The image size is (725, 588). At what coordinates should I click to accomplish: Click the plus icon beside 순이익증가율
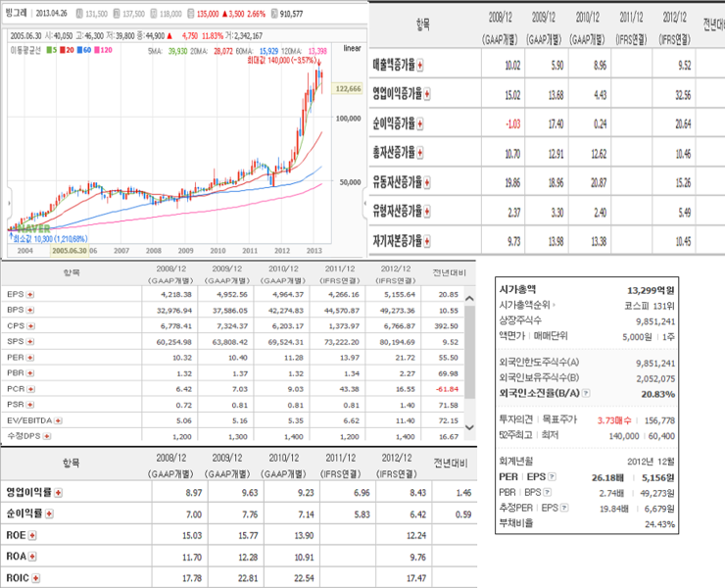[x=420, y=123]
